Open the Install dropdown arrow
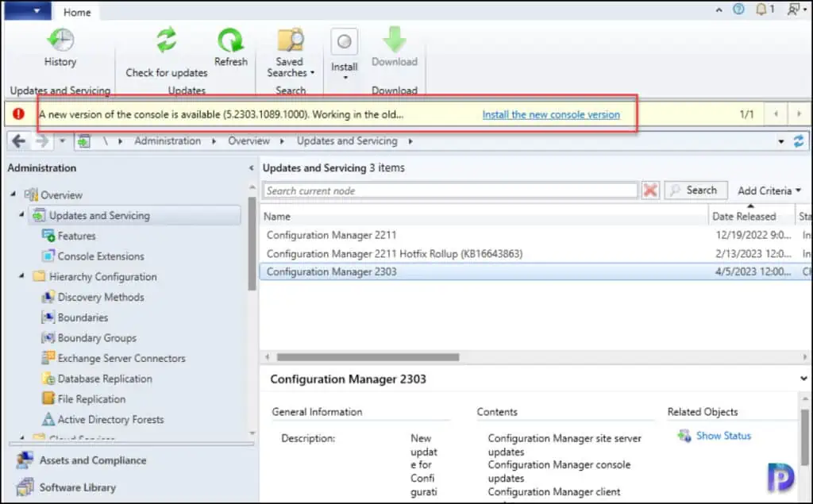813x504 pixels. [x=345, y=78]
